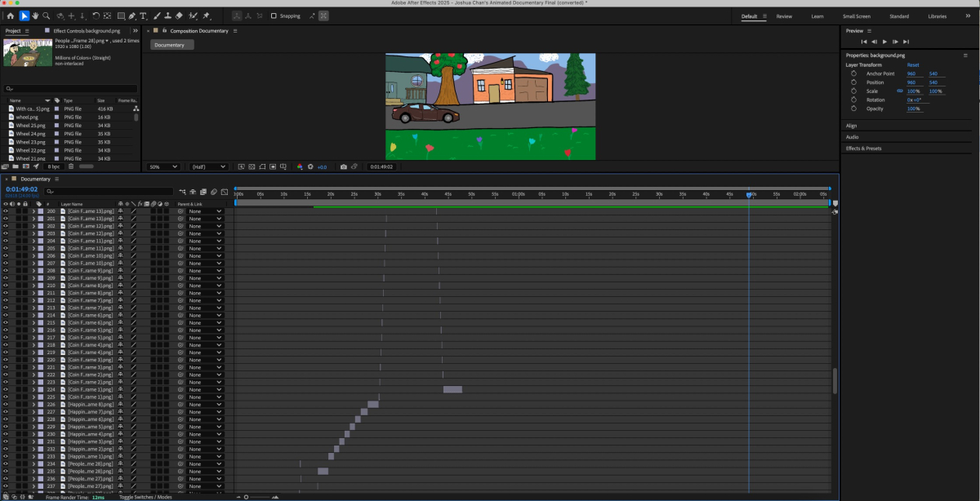Hide layer 200 using its eye icon

6,211
